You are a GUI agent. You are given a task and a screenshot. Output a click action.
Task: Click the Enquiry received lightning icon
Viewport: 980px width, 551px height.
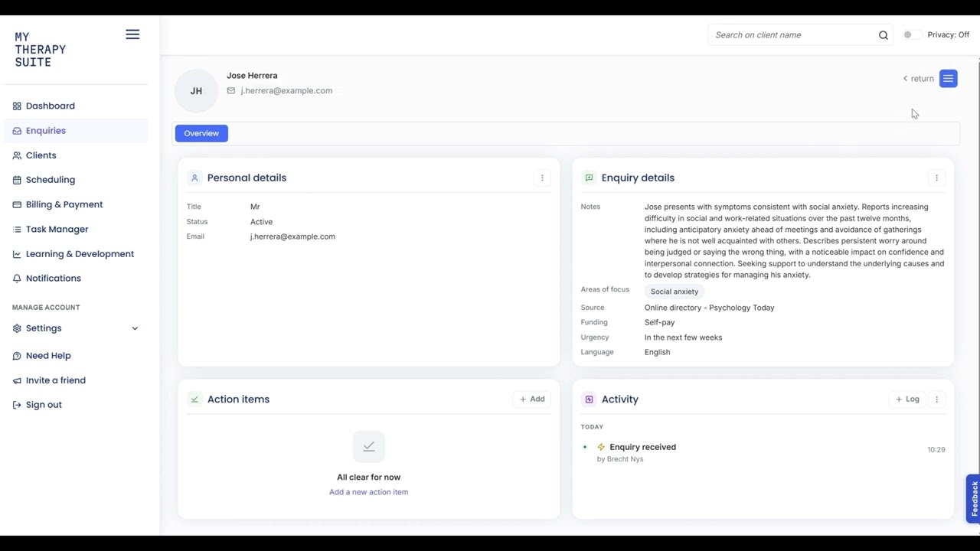[601, 447]
